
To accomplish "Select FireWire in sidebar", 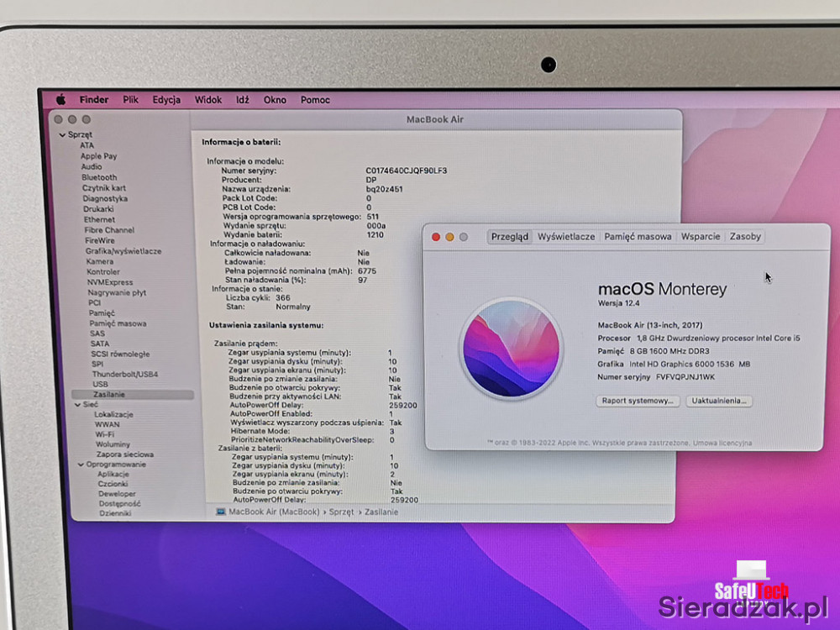I will click(100, 240).
